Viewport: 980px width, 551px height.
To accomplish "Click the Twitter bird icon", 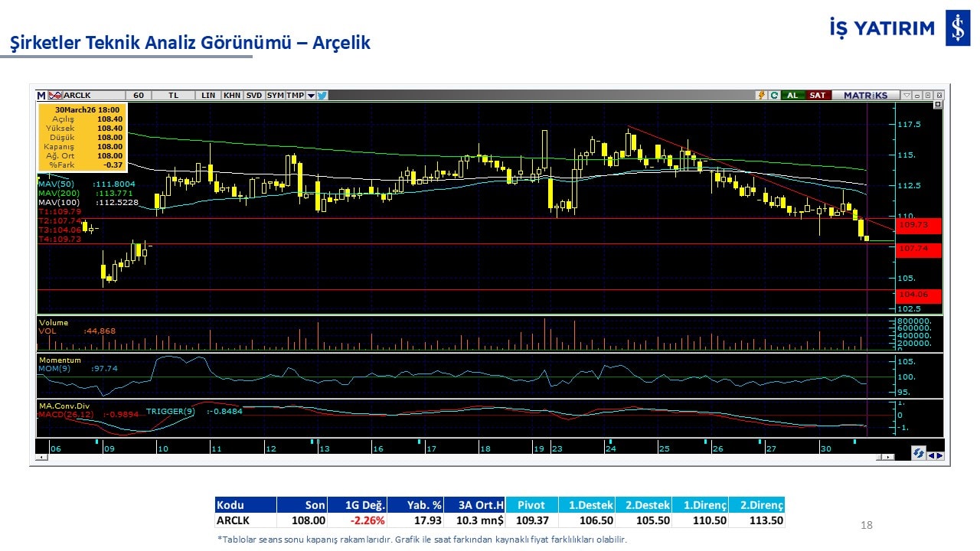I will pos(322,96).
